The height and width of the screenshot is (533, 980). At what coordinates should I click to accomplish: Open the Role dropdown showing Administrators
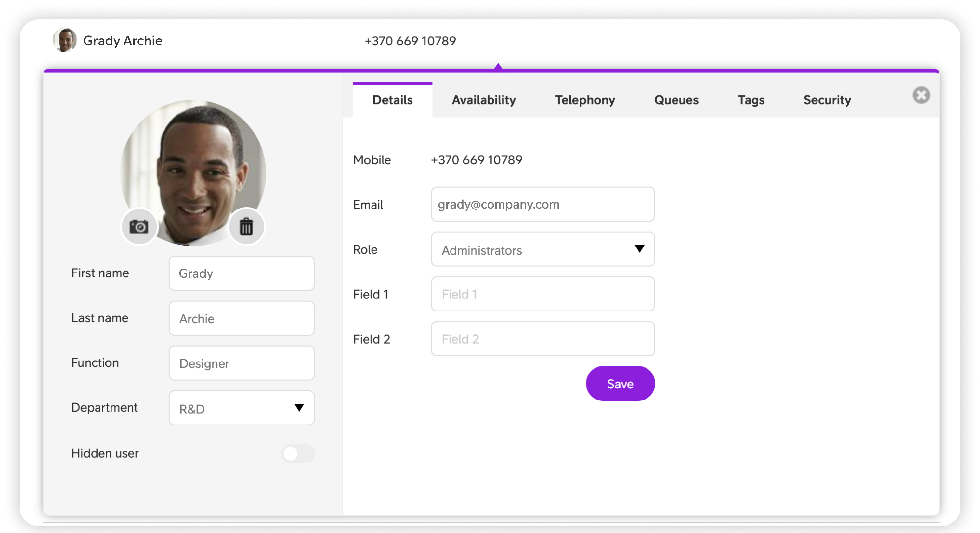click(542, 249)
